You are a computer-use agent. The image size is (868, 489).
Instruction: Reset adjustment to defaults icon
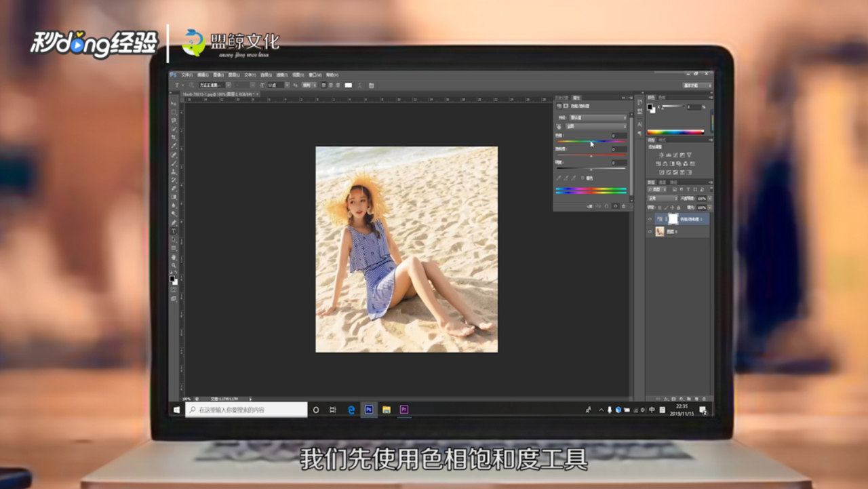tap(606, 206)
